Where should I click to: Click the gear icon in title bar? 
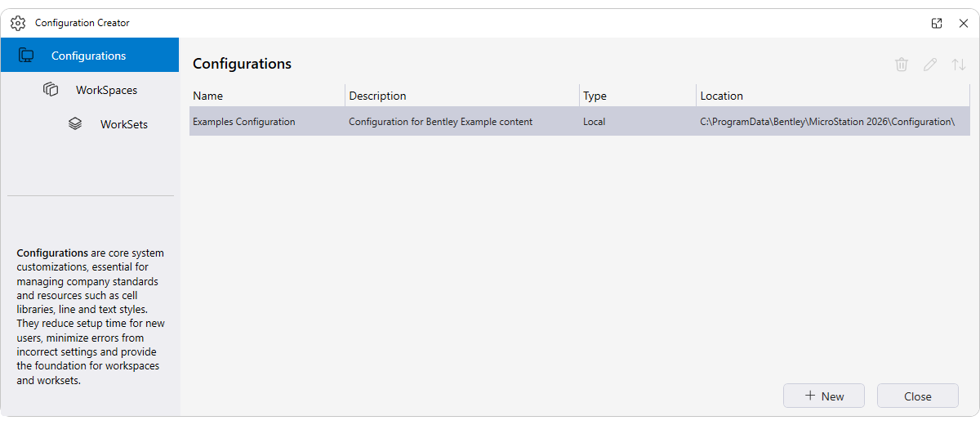point(18,23)
